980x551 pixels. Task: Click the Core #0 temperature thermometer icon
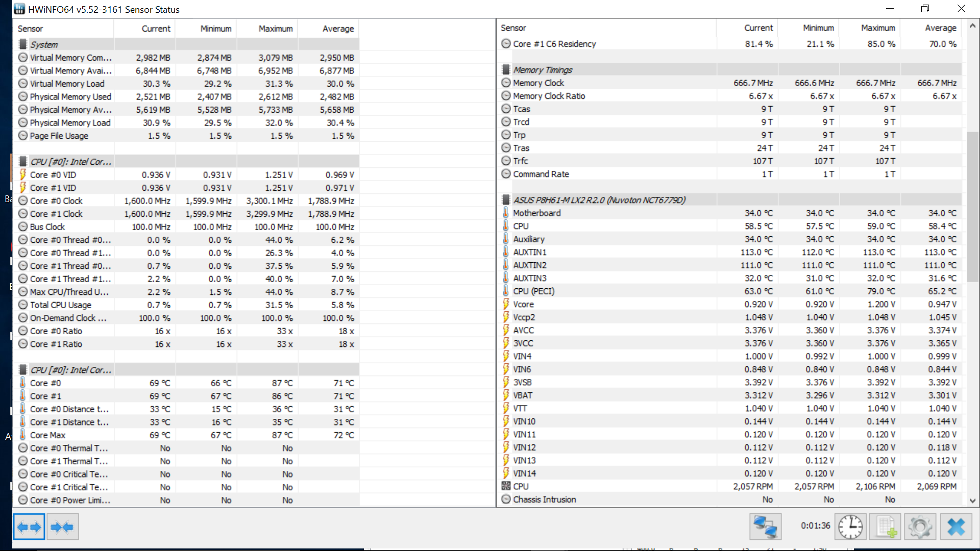pyautogui.click(x=22, y=383)
